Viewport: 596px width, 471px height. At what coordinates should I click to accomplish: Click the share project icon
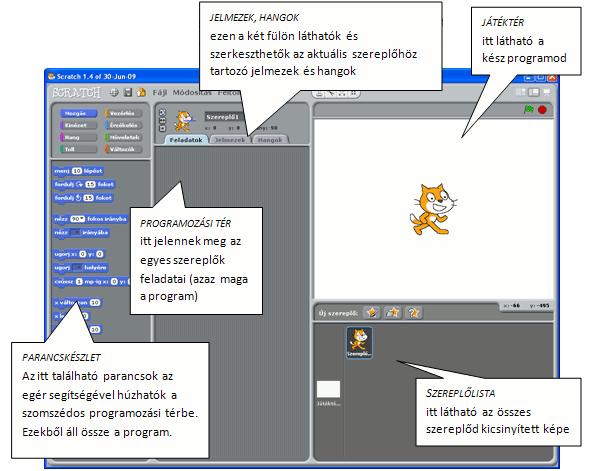141,92
